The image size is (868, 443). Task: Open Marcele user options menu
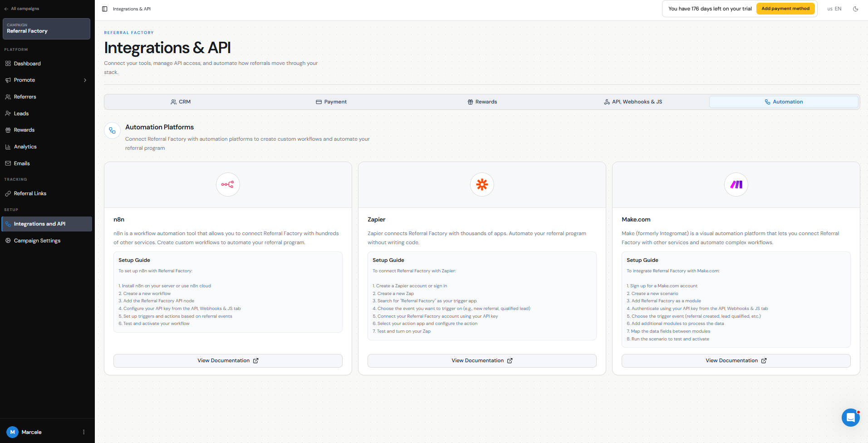coord(83,432)
